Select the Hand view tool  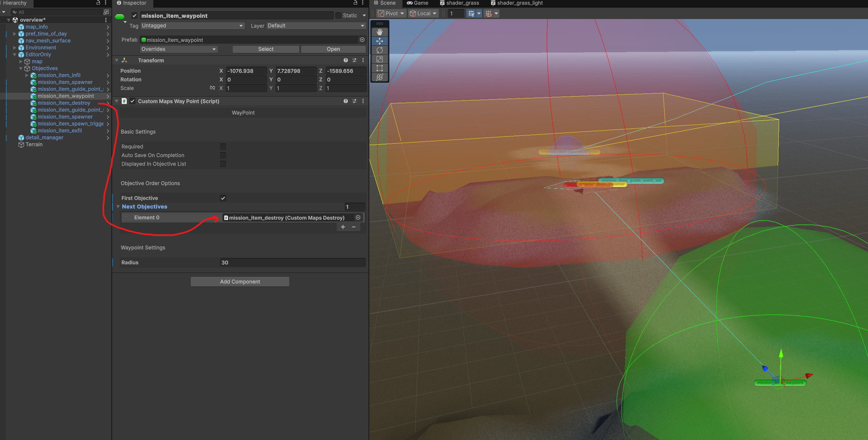click(x=379, y=32)
